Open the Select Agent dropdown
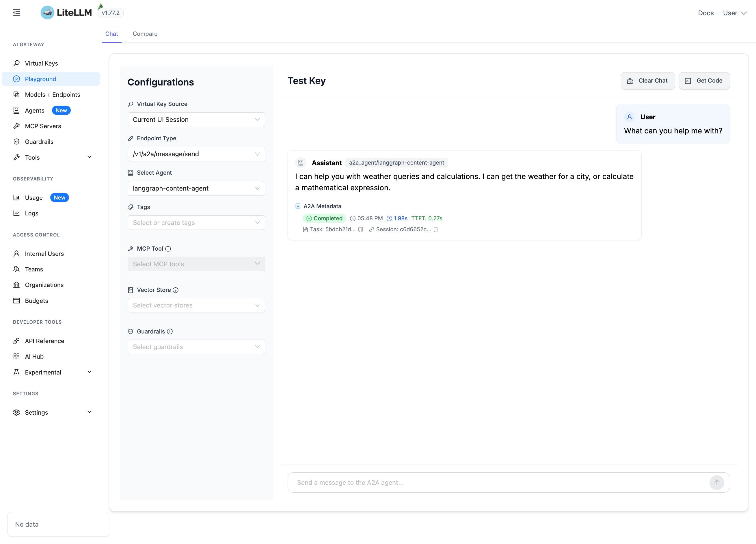 click(x=196, y=188)
